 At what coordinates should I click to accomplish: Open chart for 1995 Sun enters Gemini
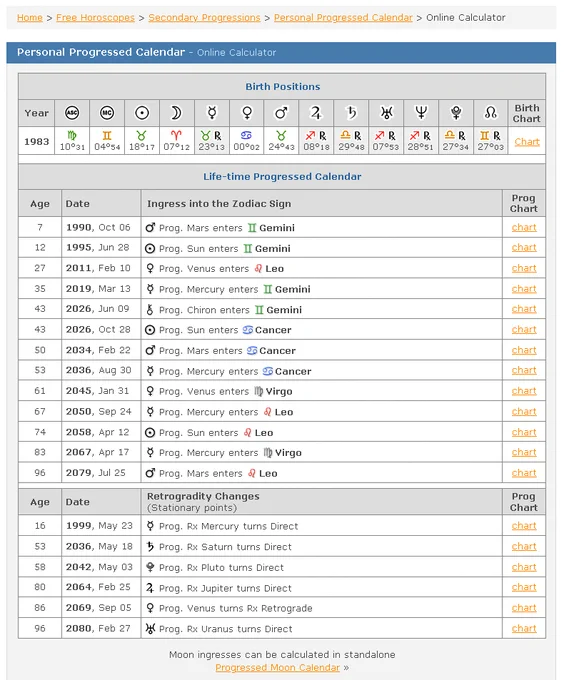click(524, 248)
